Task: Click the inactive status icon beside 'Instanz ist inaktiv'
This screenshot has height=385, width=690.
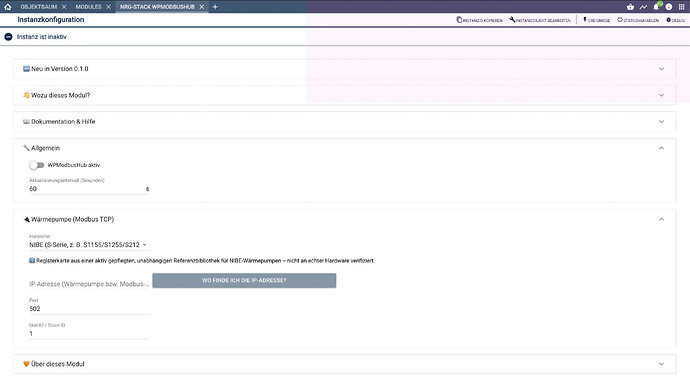Action: point(8,37)
